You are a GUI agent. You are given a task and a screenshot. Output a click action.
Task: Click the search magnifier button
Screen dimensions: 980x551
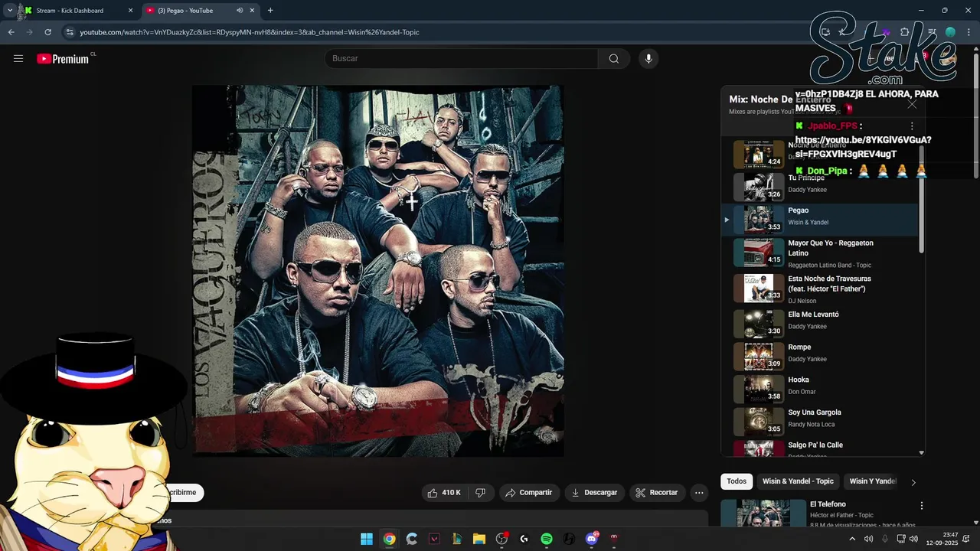click(614, 59)
